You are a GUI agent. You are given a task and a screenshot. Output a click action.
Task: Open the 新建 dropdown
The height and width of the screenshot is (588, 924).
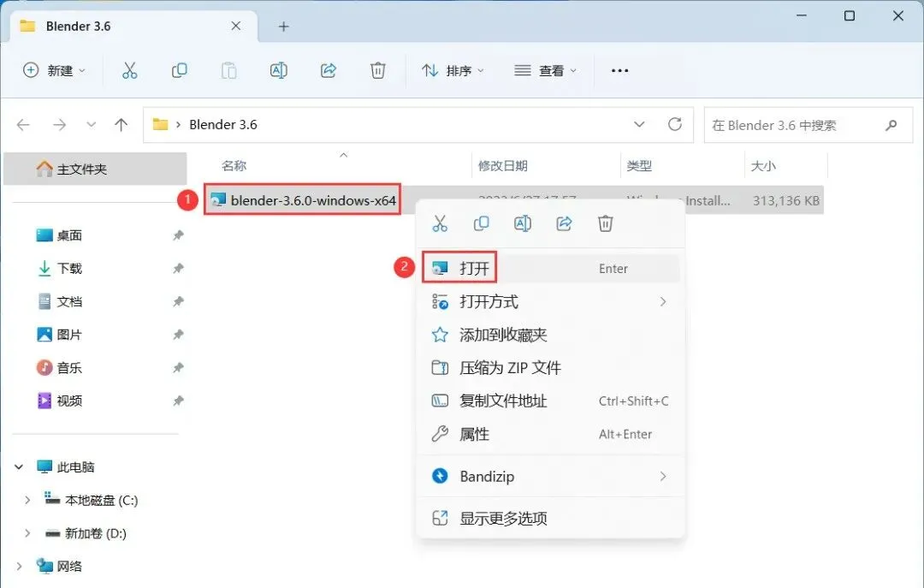[x=54, y=71]
